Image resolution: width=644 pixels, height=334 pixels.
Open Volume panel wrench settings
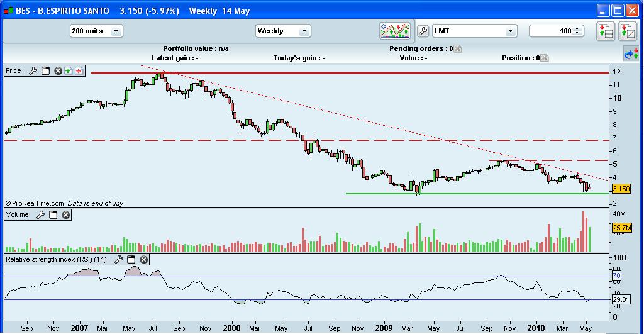[x=40, y=215]
